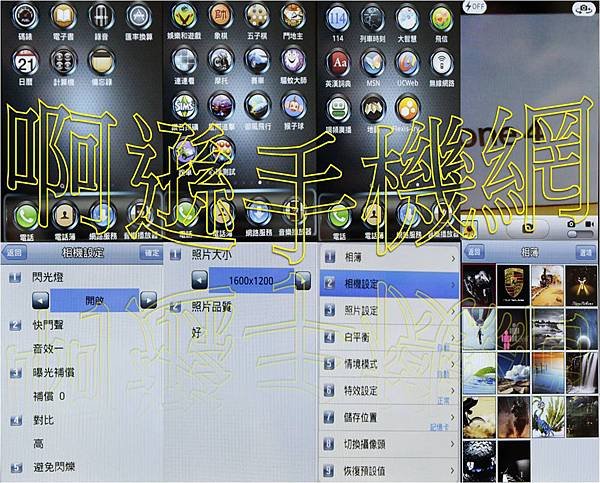The height and width of the screenshot is (483, 600).
Task: Click the 補償 0 exposure value
Action: click(x=49, y=396)
